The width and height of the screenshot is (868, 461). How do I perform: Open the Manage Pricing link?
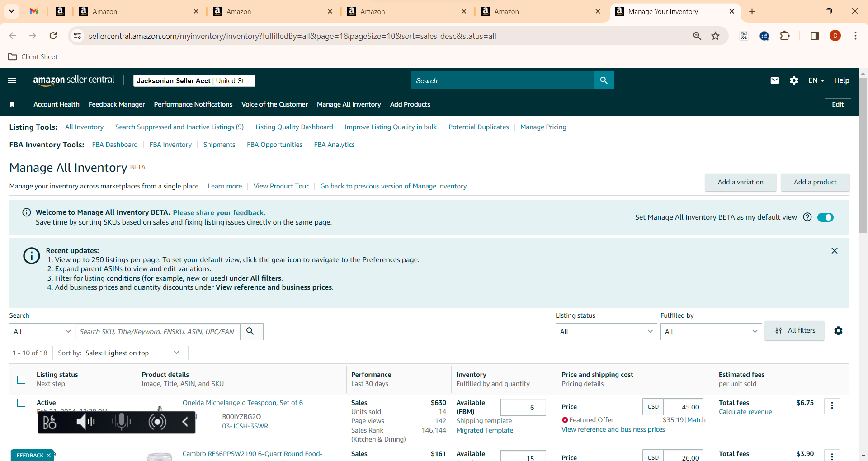point(543,127)
